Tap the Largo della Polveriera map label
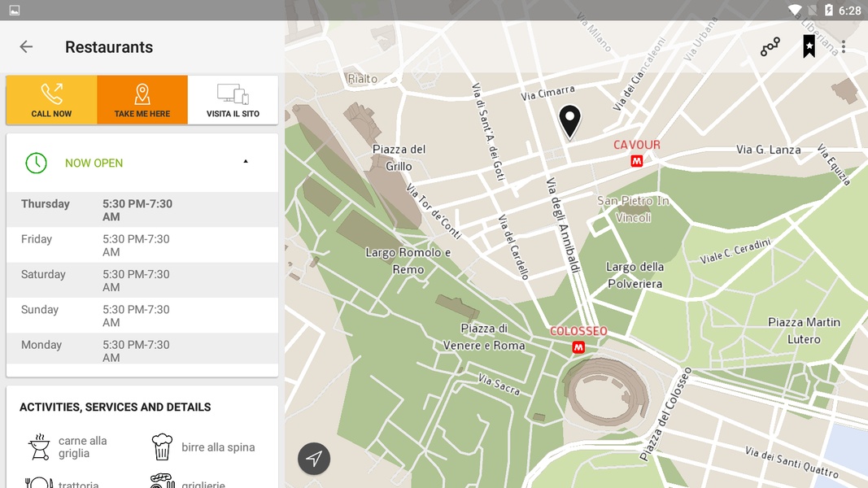This screenshot has height=488, width=868. (635, 275)
